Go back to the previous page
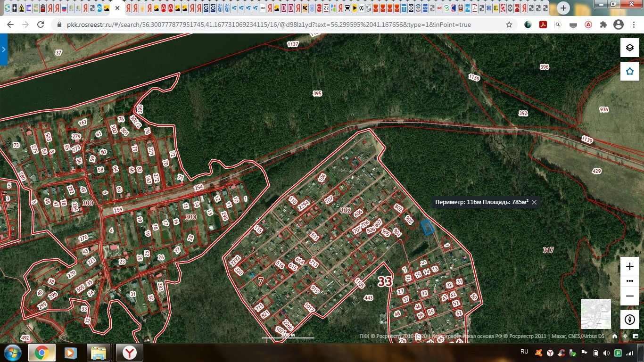Image resolution: width=644 pixels, height=362 pixels. pos(10,25)
